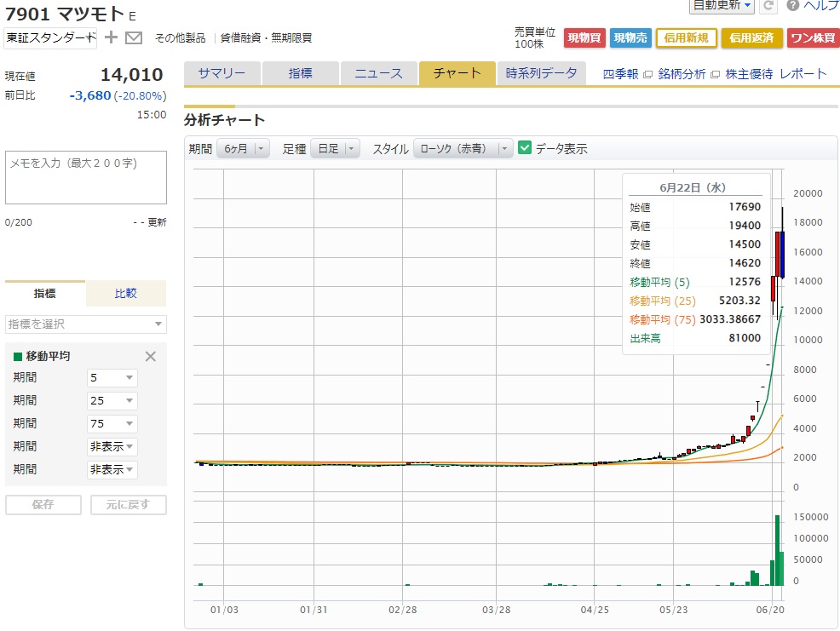Viewport: 840px width, 631px height.
Task: Open the 四季報 link
Action: 620,74
